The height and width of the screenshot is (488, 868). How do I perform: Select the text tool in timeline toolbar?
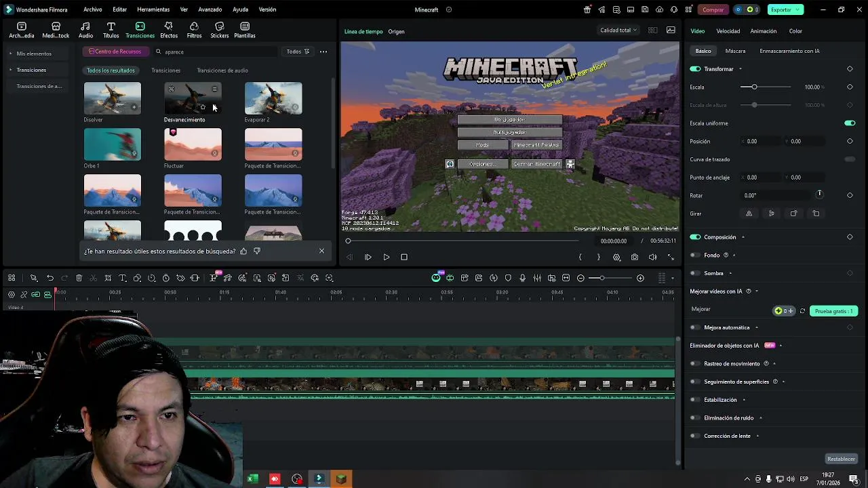(x=123, y=278)
